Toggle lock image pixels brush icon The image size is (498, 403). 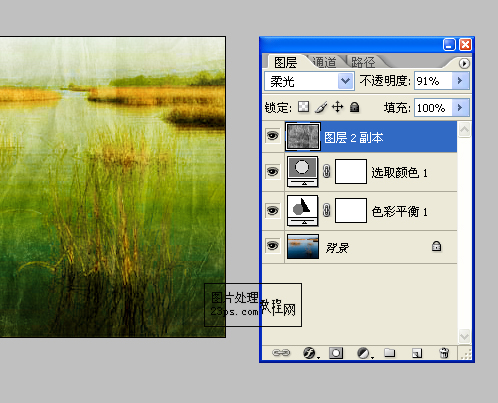[321, 107]
